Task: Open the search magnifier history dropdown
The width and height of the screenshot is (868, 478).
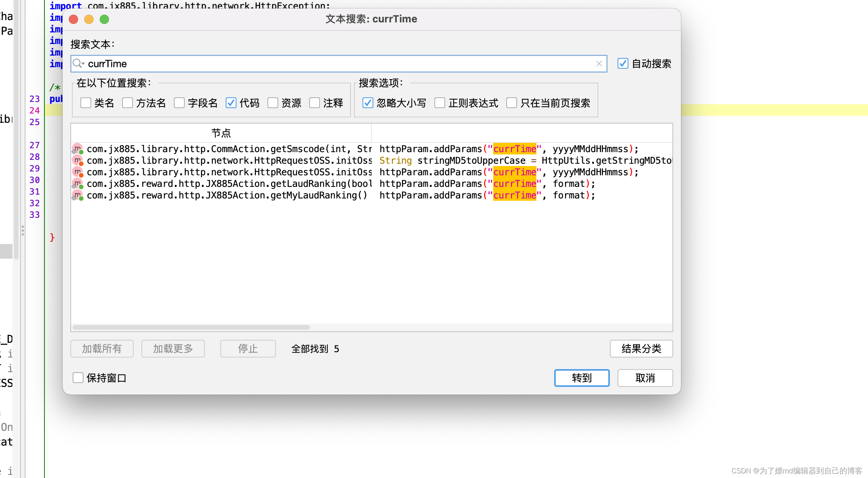Action: coord(78,64)
